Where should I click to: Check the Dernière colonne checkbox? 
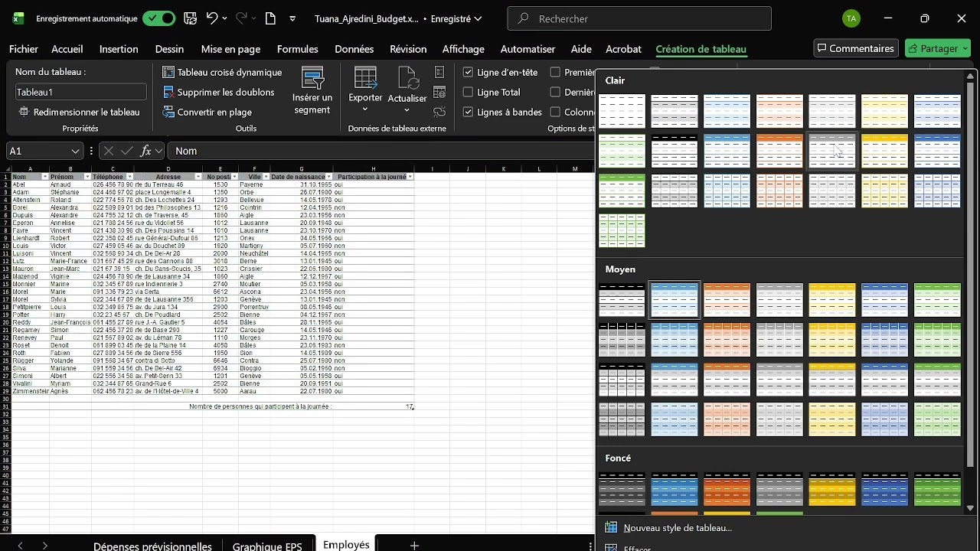click(x=555, y=92)
